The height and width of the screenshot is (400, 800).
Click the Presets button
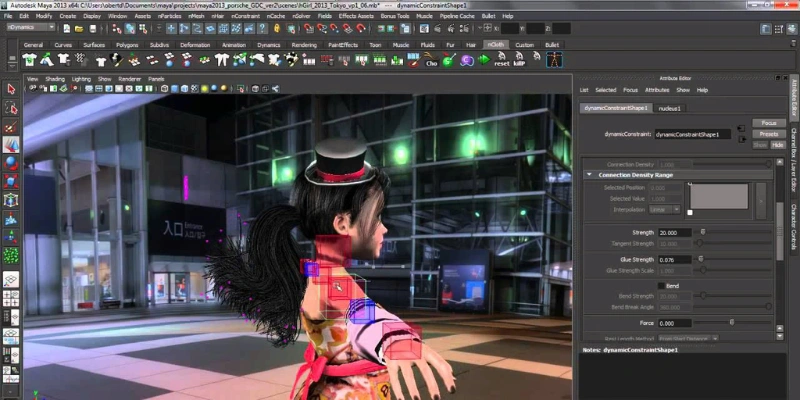(x=769, y=134)
